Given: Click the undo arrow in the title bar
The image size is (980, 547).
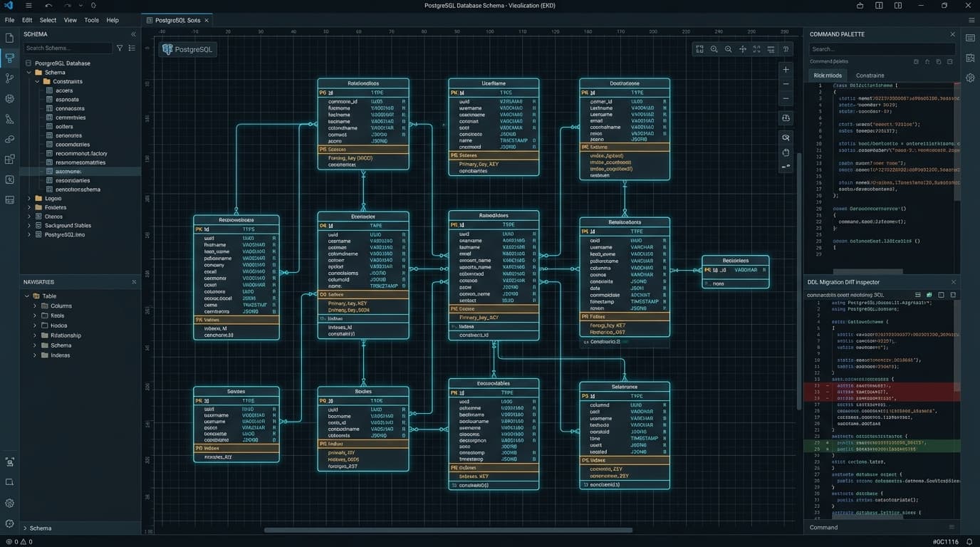Looking at the screenshot, I should coord(48,6).
